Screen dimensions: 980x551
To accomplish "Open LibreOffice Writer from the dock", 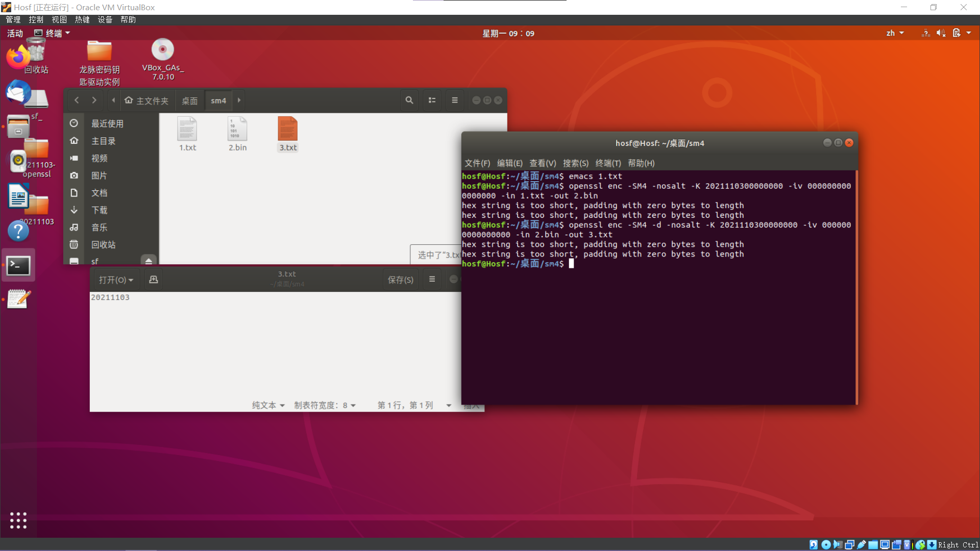I will [x=18, y=196].
